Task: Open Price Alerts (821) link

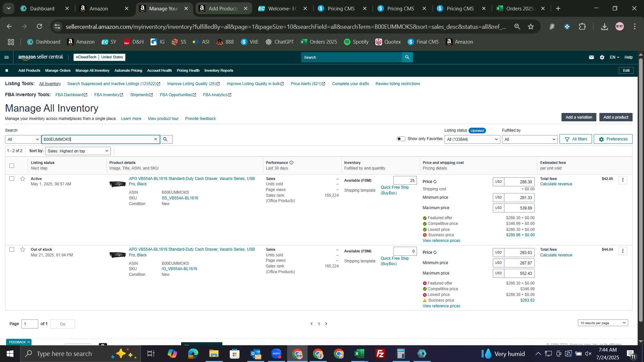Action: coord(308,84)
